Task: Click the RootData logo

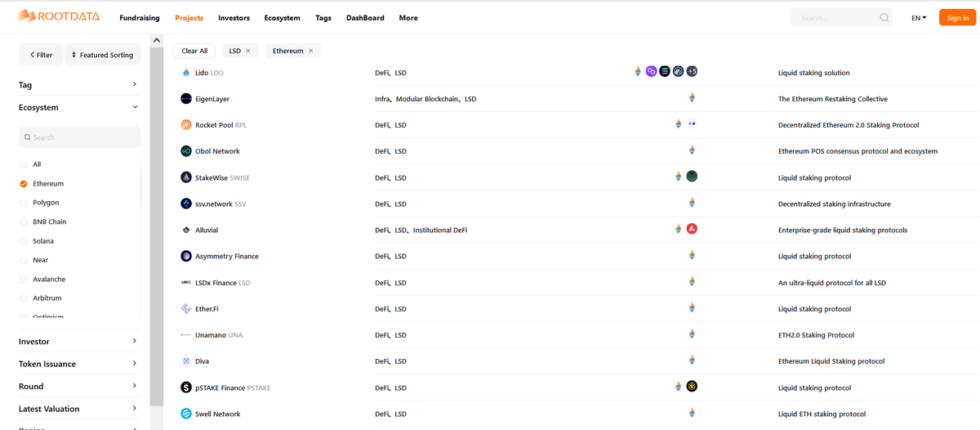Action: click(59, 16)
